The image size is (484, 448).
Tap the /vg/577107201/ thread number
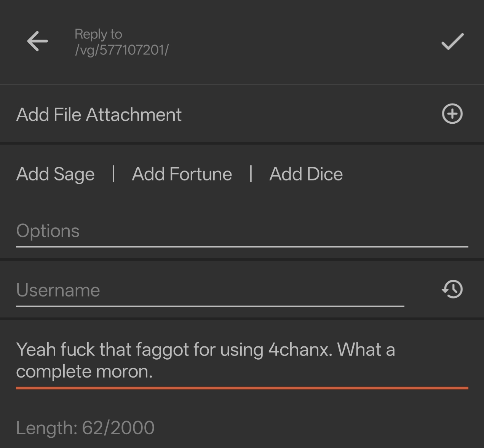click(x=122, y=50)
